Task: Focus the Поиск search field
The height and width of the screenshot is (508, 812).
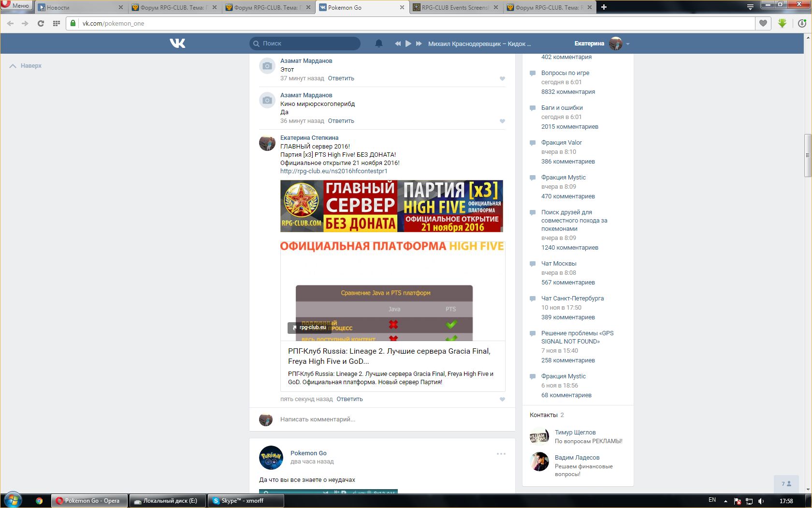Action: click(x=305, y=44)
